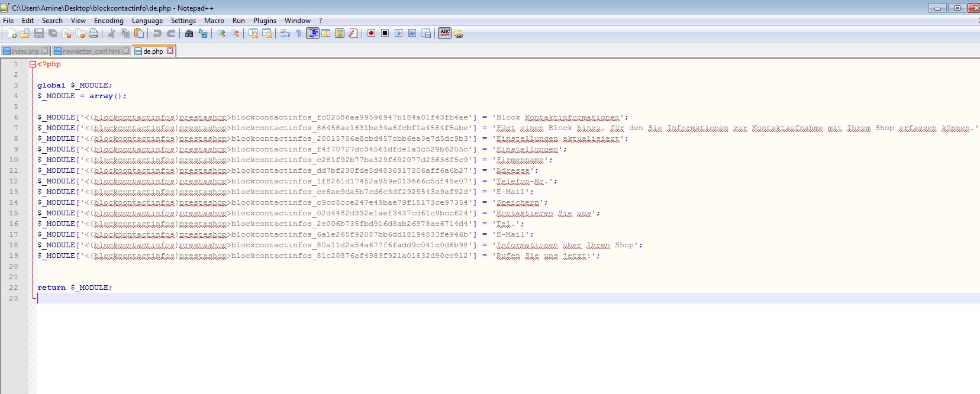Image resolution: width=980 pixels, height=394 pixels.
Task: Zoom out using the magnifier minus icon
Action: pyautogui.click(x=234, y=34)
